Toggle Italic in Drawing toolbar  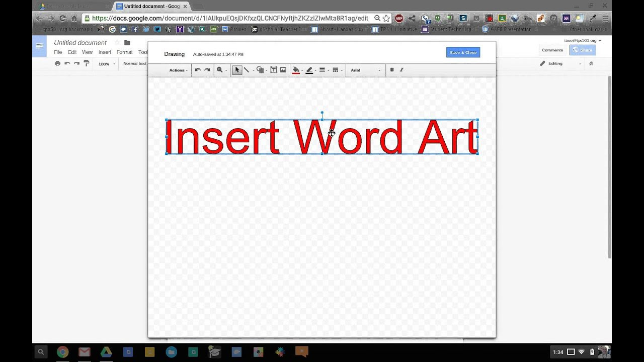401,70
